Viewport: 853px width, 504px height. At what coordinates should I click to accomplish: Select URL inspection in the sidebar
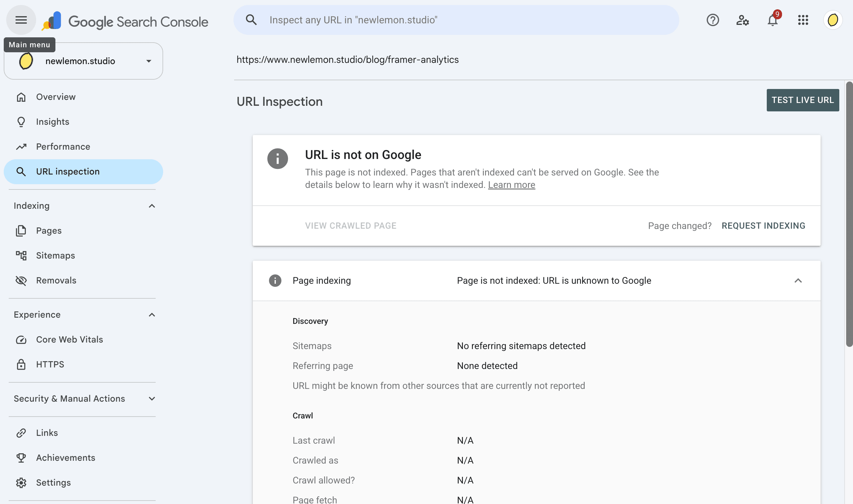tap(84, 171)
